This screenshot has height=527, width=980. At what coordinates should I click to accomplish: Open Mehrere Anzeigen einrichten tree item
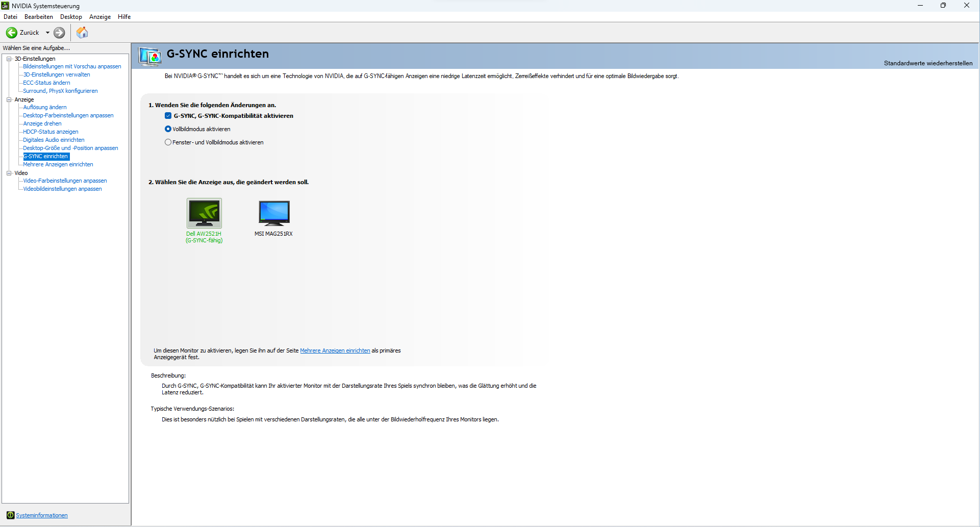58,164
